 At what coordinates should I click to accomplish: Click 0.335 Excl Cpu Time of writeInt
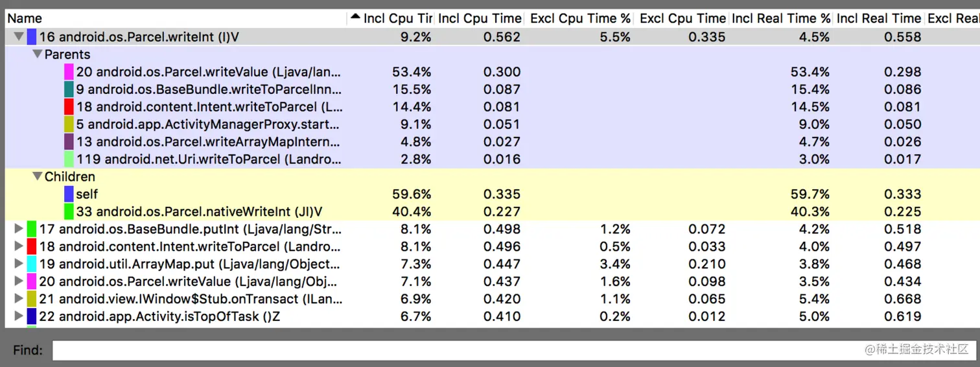click(x=707, y=37)
